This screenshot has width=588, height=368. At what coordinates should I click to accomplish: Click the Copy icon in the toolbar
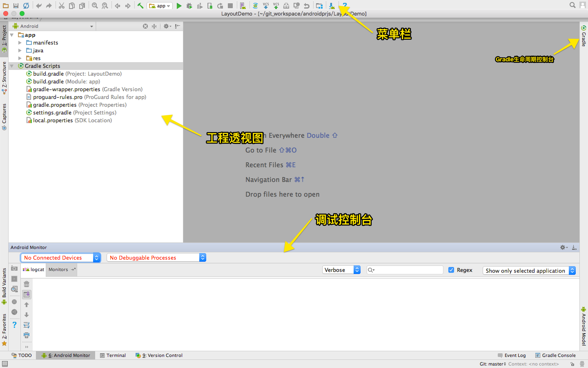(x=72, y=6)
